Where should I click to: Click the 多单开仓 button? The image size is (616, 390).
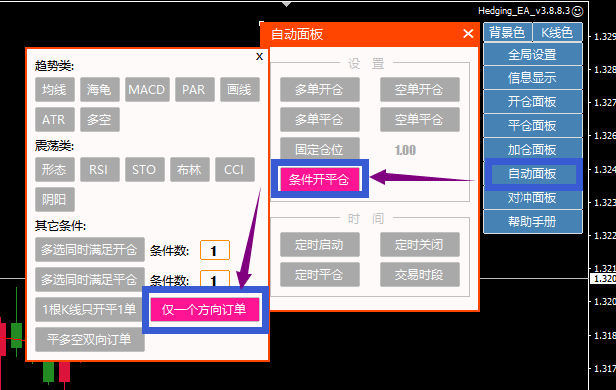click(x=319, y=90)
